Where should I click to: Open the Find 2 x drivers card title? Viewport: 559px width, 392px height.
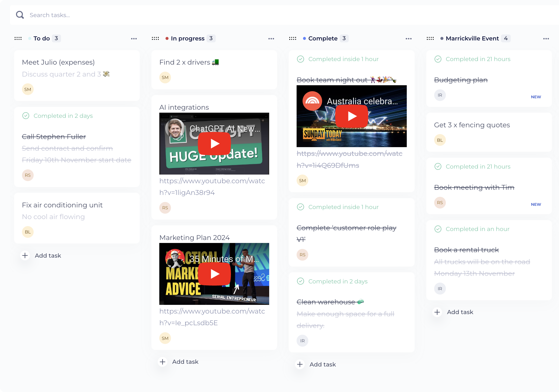point(189,62)
